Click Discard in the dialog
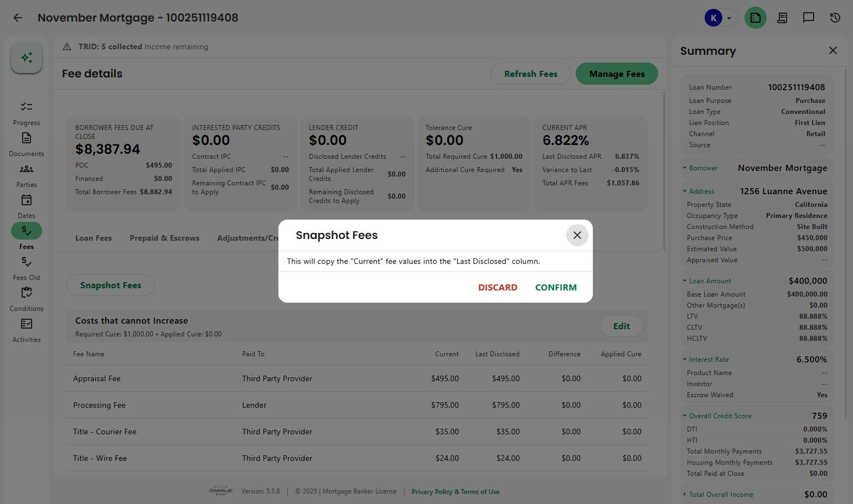 (x=498, y=287)
